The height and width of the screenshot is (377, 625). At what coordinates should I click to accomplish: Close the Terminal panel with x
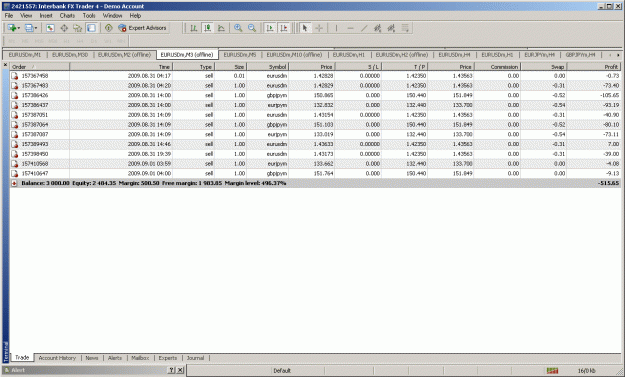[x=5, y=65]
